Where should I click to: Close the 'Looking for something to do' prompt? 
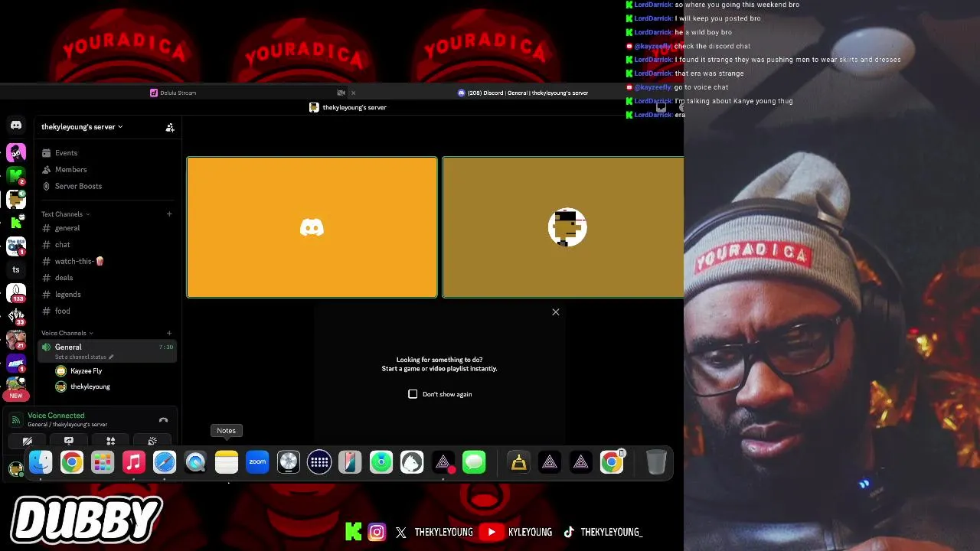556,311
